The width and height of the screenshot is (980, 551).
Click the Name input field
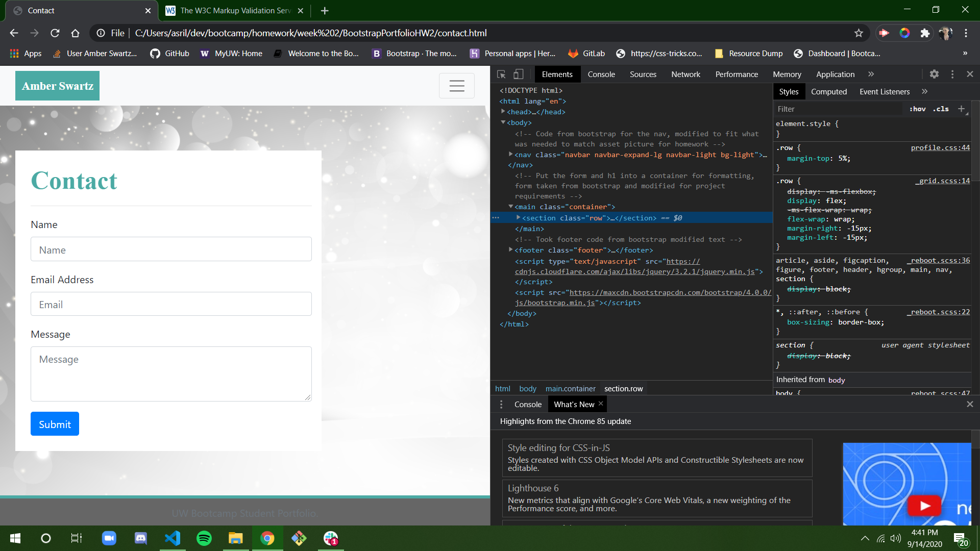(x=171, y=249)
